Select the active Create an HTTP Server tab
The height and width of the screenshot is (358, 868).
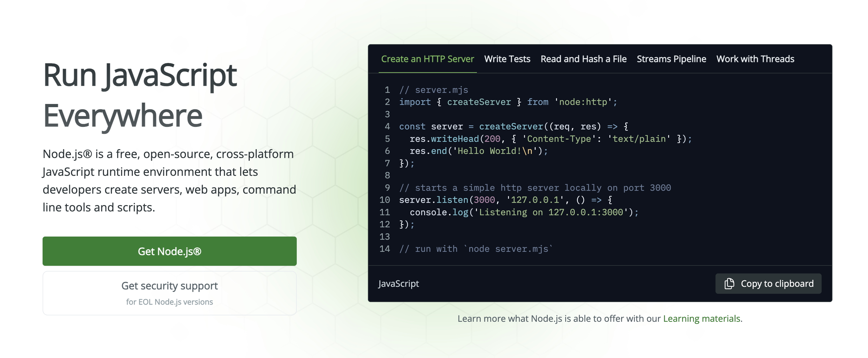tap(427, 59)
